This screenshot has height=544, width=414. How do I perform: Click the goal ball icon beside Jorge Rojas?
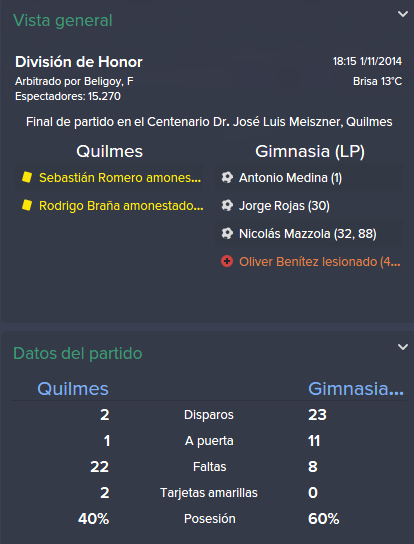(227, 205)
